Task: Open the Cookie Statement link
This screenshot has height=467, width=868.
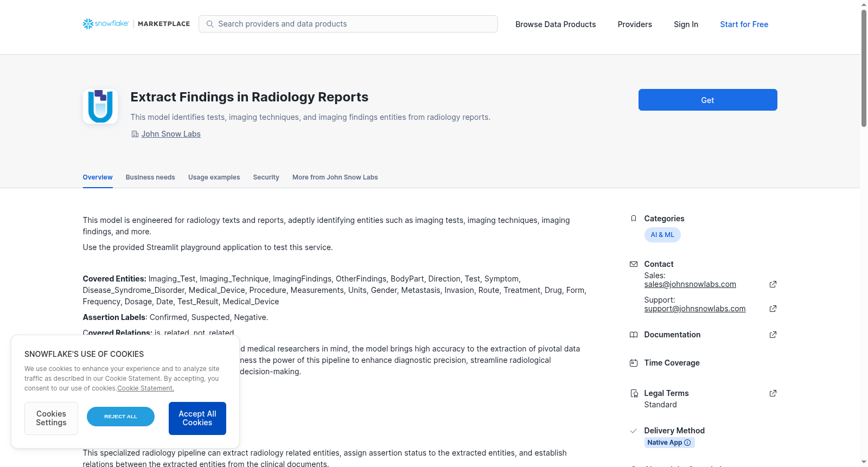Action: pyautogui.click(x=145, y=388)
